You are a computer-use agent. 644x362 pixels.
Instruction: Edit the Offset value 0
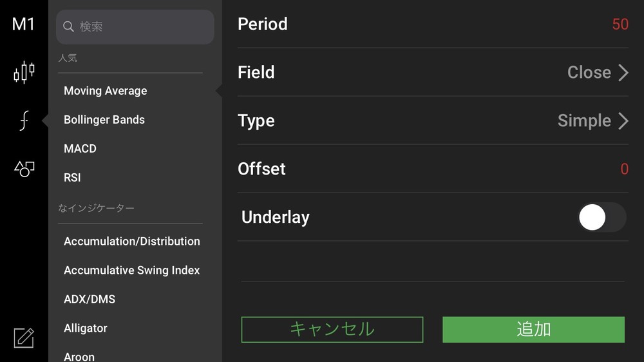[624, 169]
